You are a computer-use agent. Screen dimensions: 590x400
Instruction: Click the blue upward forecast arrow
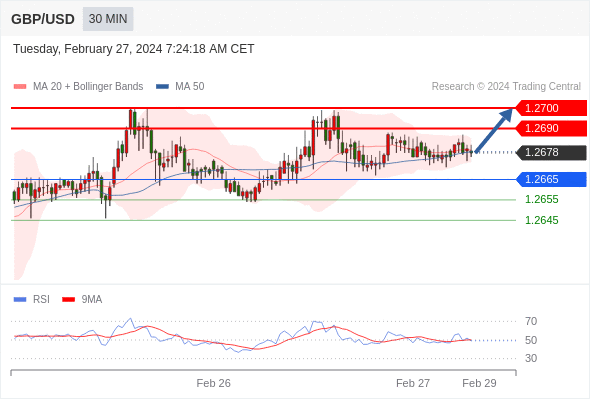coord(494,131)
